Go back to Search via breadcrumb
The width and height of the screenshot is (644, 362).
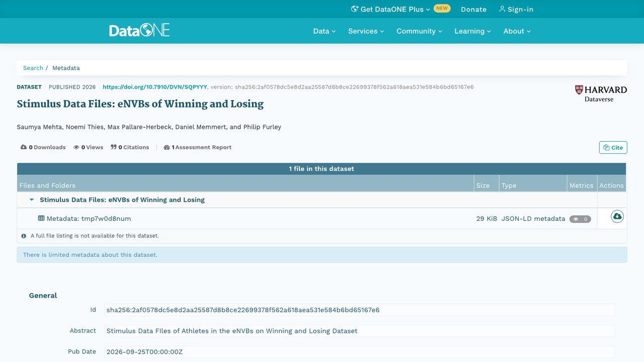coord(33,68)
